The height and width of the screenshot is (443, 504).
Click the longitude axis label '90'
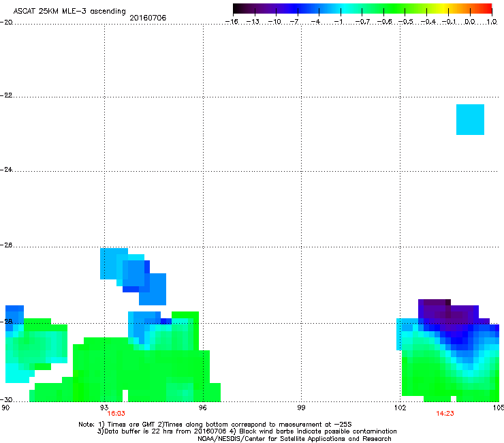coord(5,408)
